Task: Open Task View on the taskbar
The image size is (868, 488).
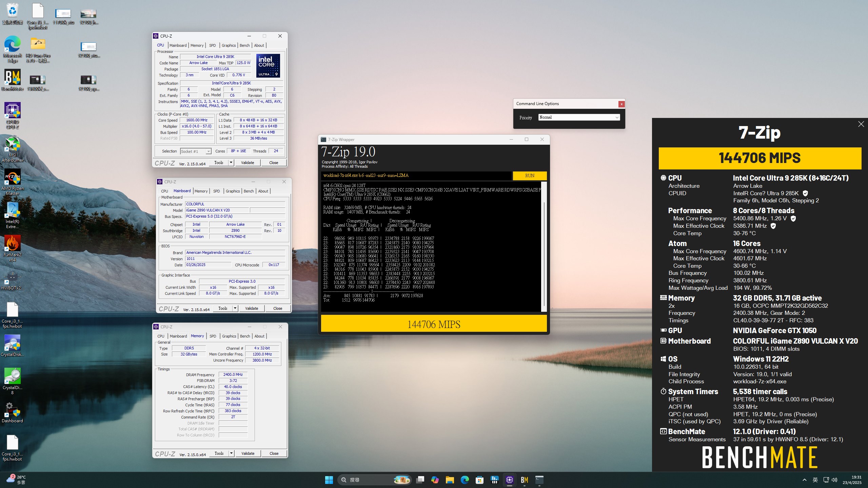Action: [420, 480]
